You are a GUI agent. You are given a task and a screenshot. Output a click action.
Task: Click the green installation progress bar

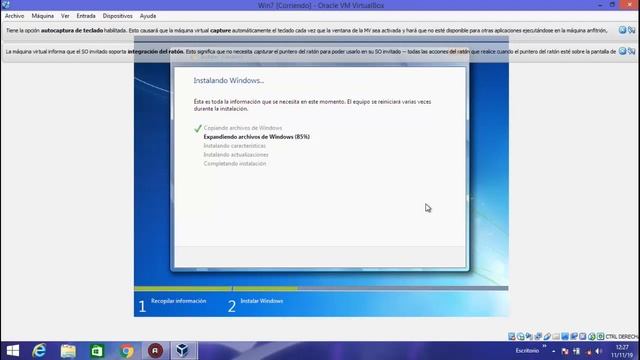pos(216,288)
